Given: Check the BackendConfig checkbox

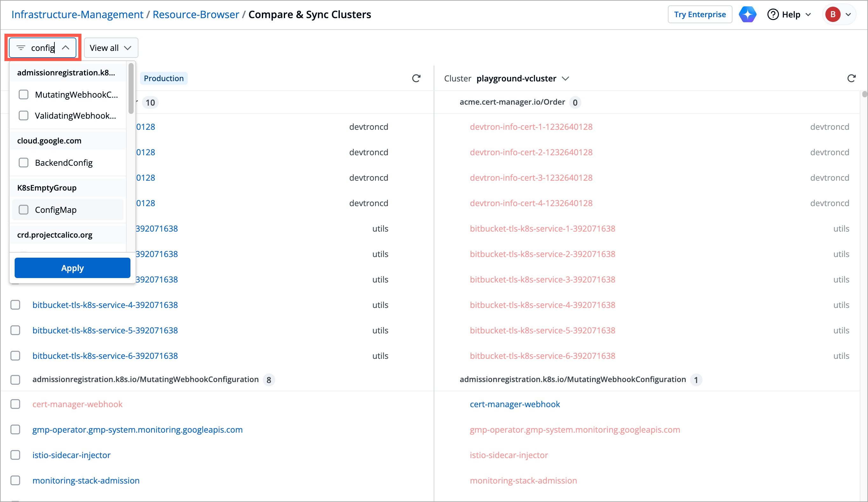Looking at the screenshot, I should point(24,163).
